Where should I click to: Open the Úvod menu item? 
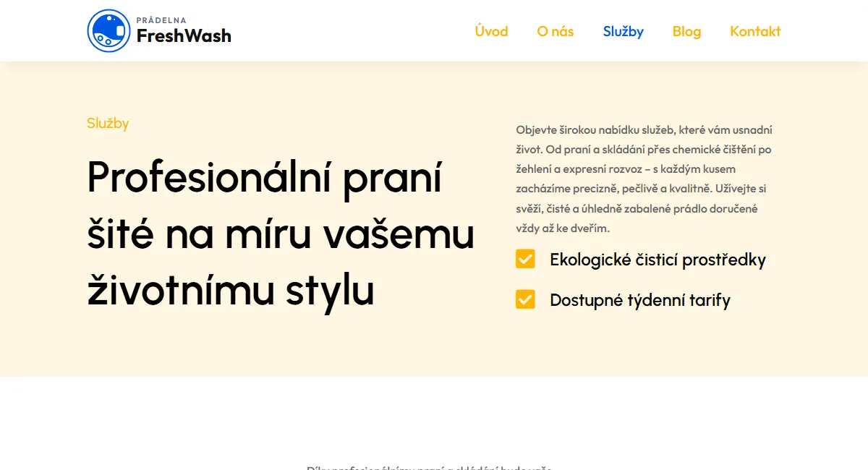(491, 31)
